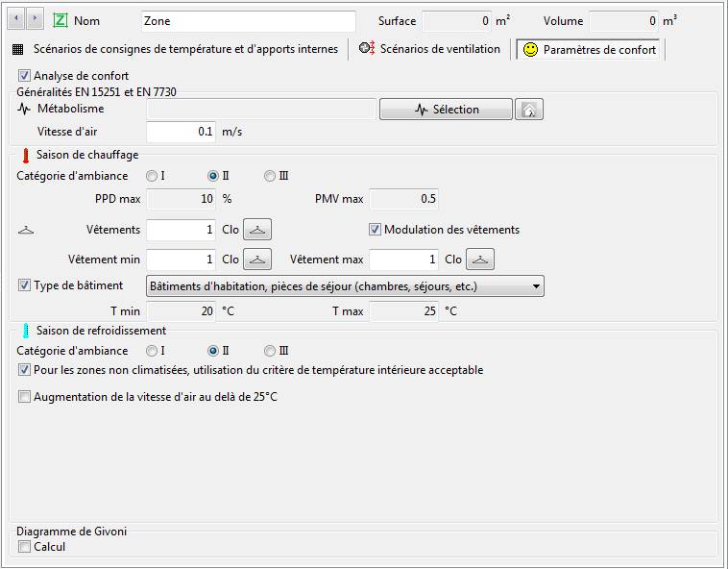
Task: Uncheck the Analyse de confort checkbox
Action: (24, 76)
